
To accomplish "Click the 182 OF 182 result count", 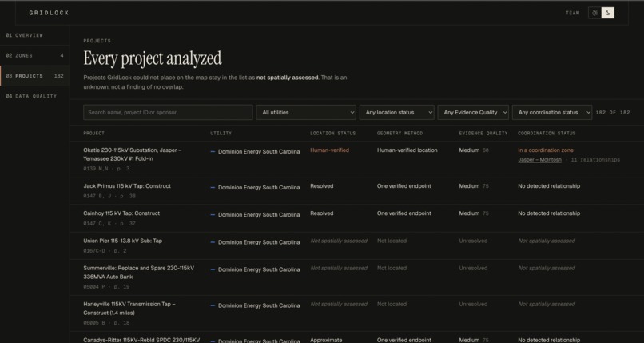I will click(x=612, y=112).
